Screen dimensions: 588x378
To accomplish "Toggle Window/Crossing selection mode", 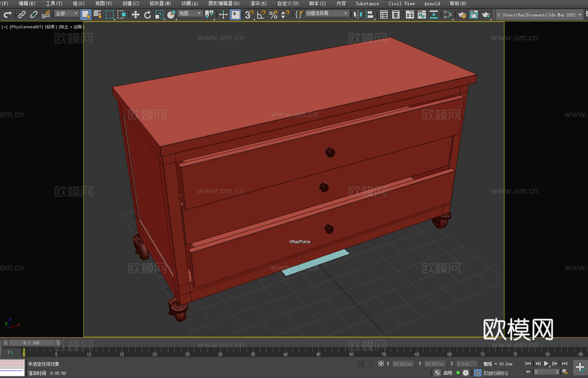I will click(122, 14).
